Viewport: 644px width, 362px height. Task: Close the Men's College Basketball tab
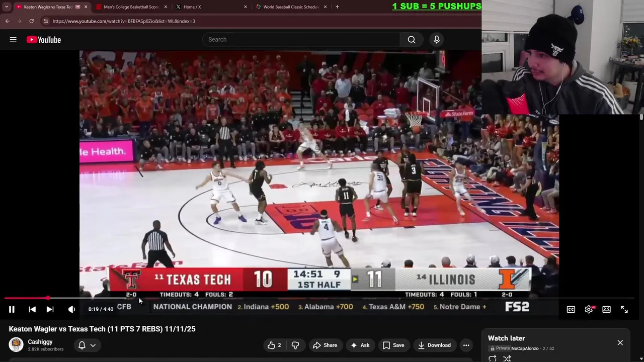coord(166,7)
